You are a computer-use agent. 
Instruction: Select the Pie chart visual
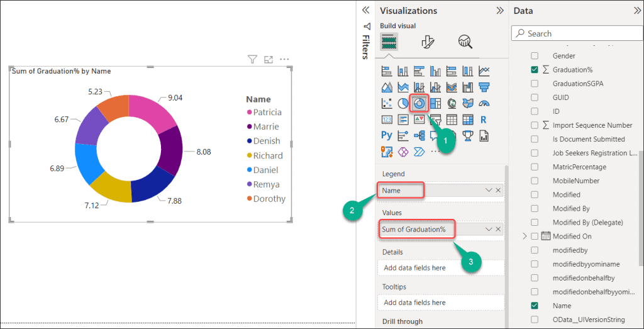pos(403,103)
